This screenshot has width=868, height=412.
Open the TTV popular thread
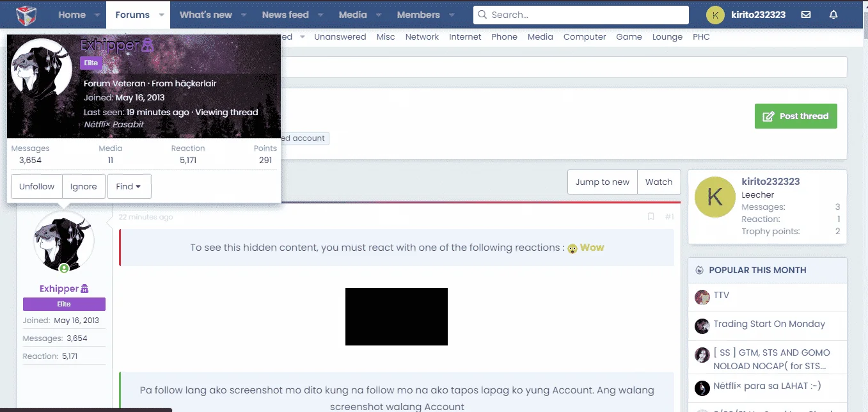pyautogui.click(x=722, y=296)
